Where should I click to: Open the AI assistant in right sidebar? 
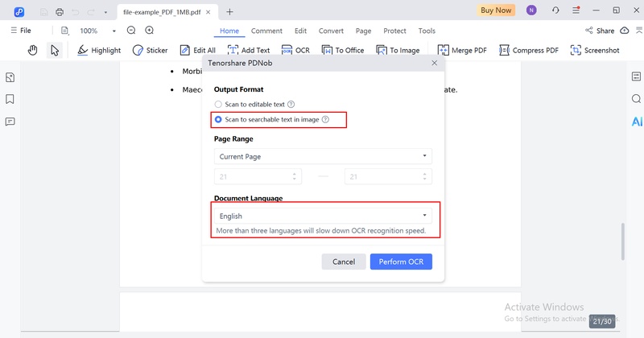pyautogui.click(x=637, y=122)
